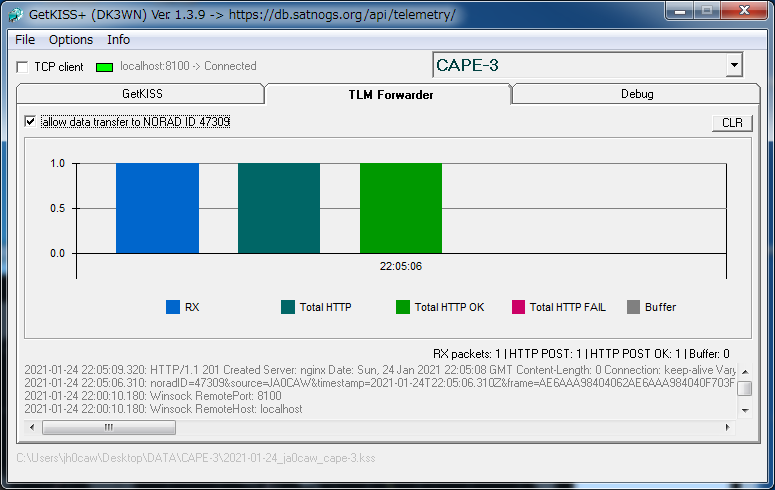This screenshot has width=775, height=490.
Task: Click the horizontal scrollbar thumb in log
Action: [x=109, y=427]
